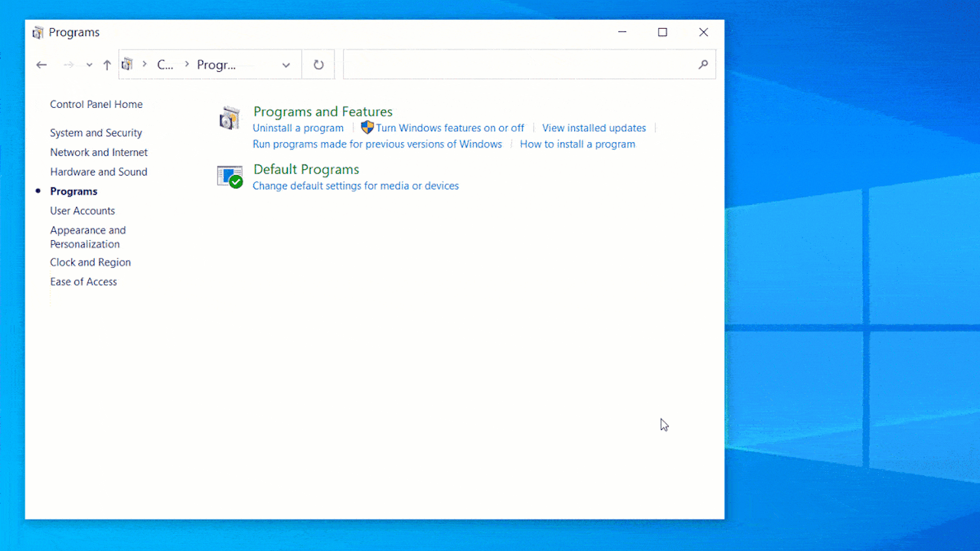Click How to install a program

pyautogui.click(x=577, y=144)
